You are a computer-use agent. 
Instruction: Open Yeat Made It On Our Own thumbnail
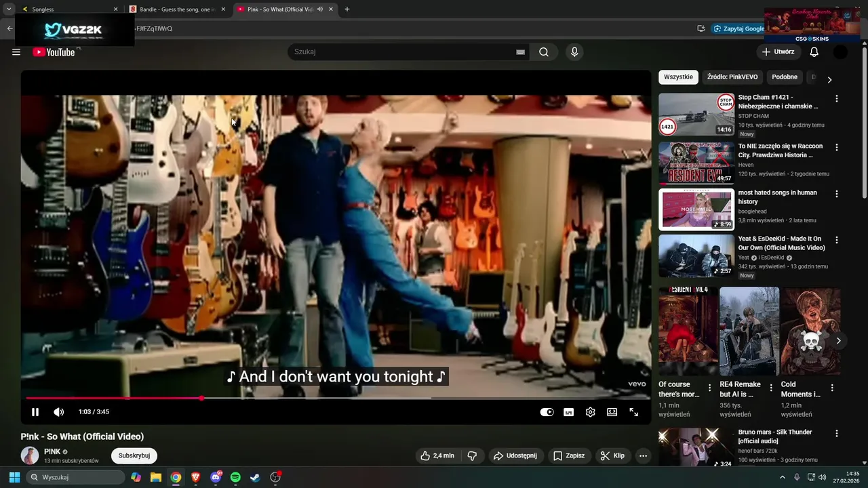tap(696, 256)
